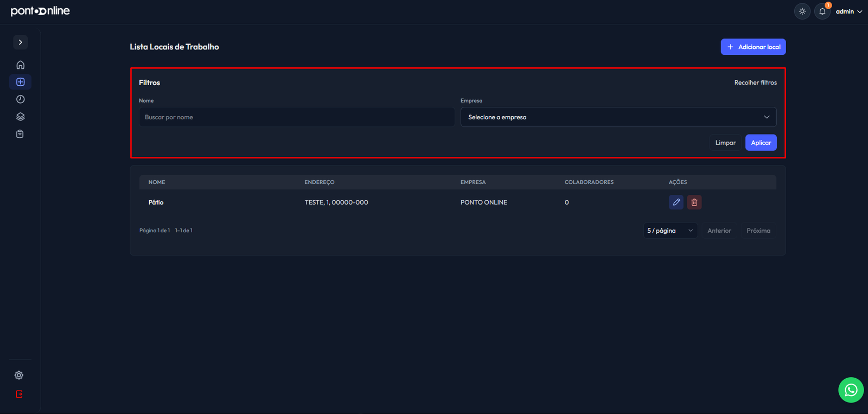Click the Ponto Online logo
The image size is (868, 414).
(x=40, y=11)
